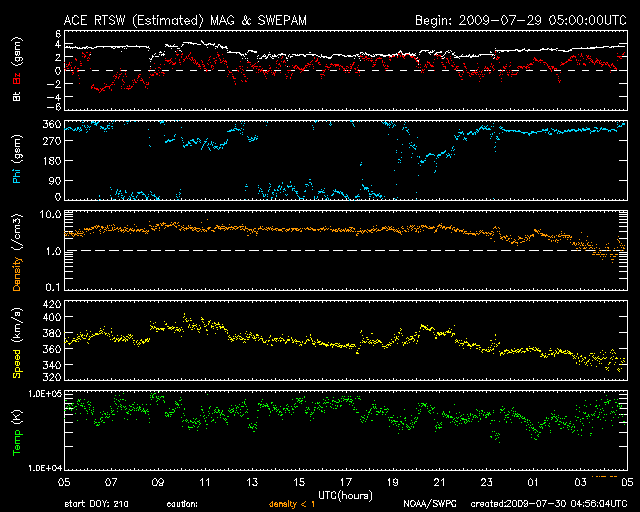The height and width of the screenshot is (512, 640).
Task: Click hour label 03 on the time axis
Action: tap(580, 483)
